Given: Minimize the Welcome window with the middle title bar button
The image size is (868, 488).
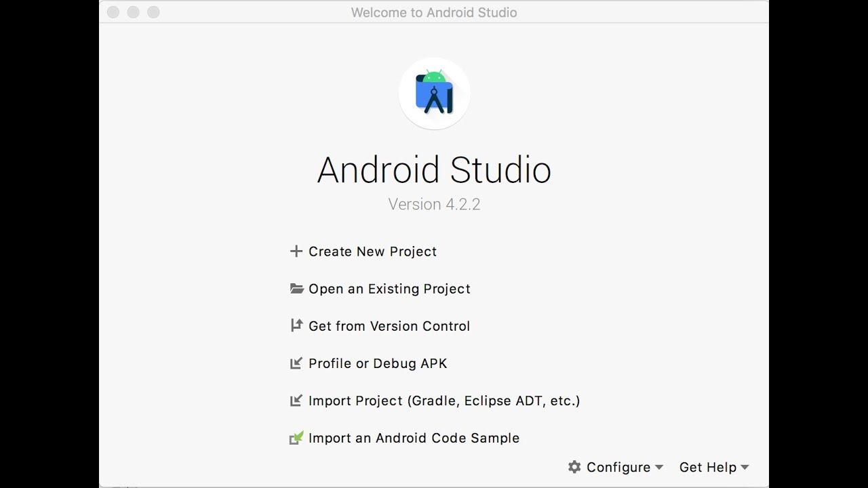Looking at the screenshot, I should (134, 12).
